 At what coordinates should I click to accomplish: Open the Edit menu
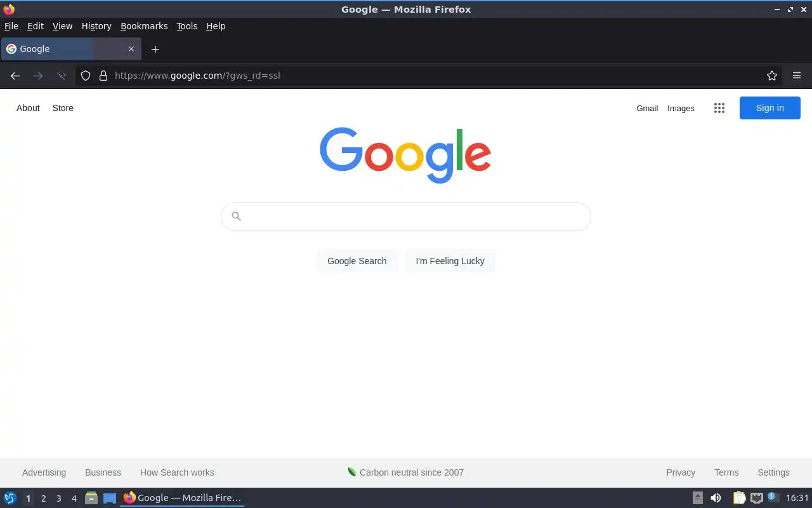tap(36, 26)
